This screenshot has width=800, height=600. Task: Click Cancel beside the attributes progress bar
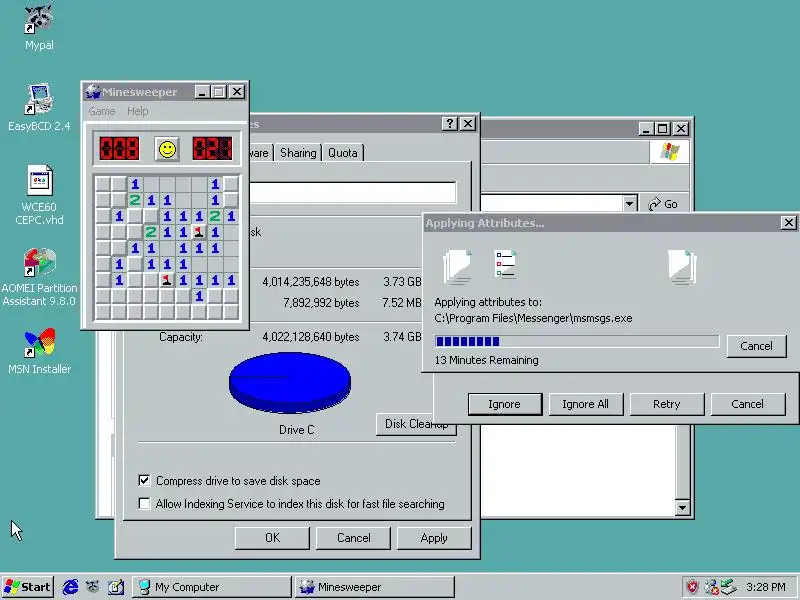point(756,346)
